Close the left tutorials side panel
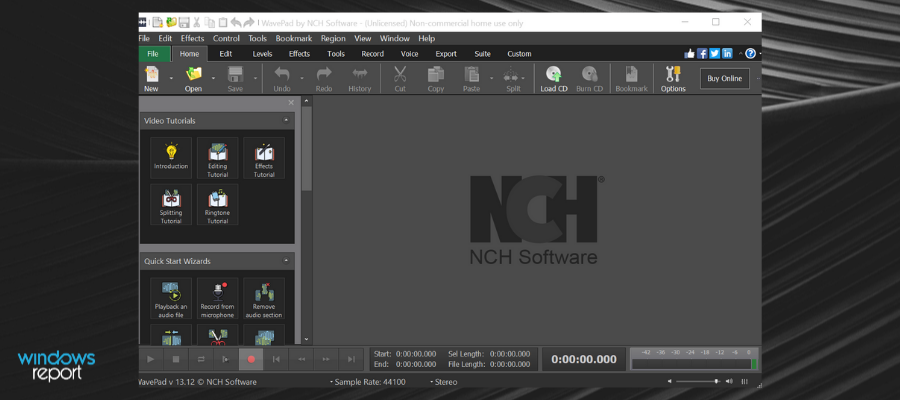This screenshot has width=900, height=400. coord(291,103)
